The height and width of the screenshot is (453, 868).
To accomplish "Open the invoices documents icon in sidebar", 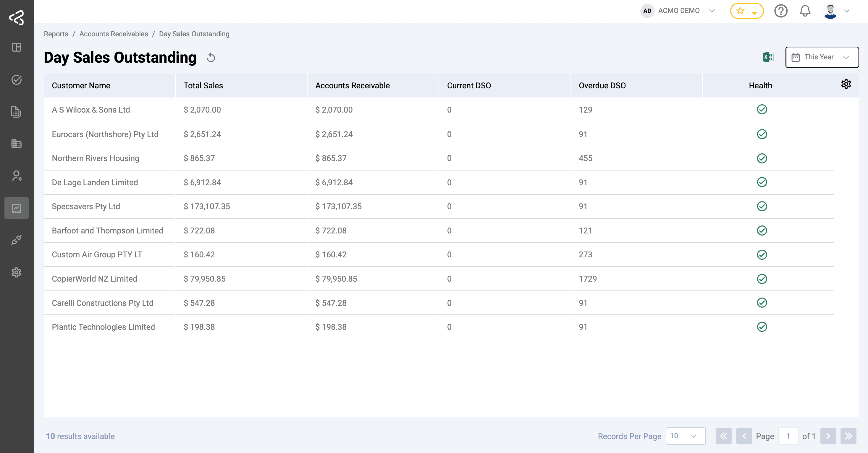I will coord(17,112).
